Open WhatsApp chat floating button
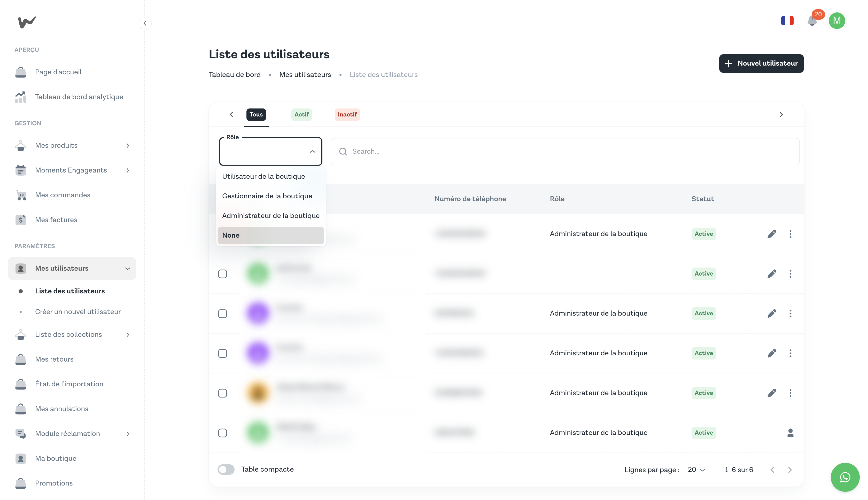Screen dimensions: 868x500 coord(845,477)
